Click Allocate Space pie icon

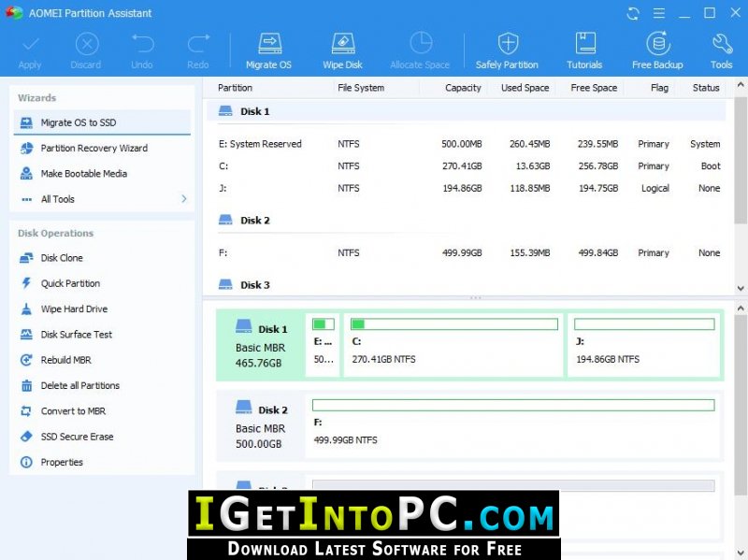(421, 43)
